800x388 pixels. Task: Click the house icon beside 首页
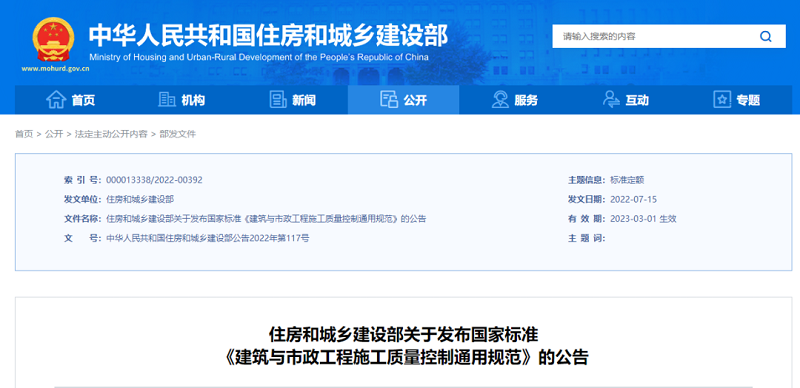click(56, 100)
